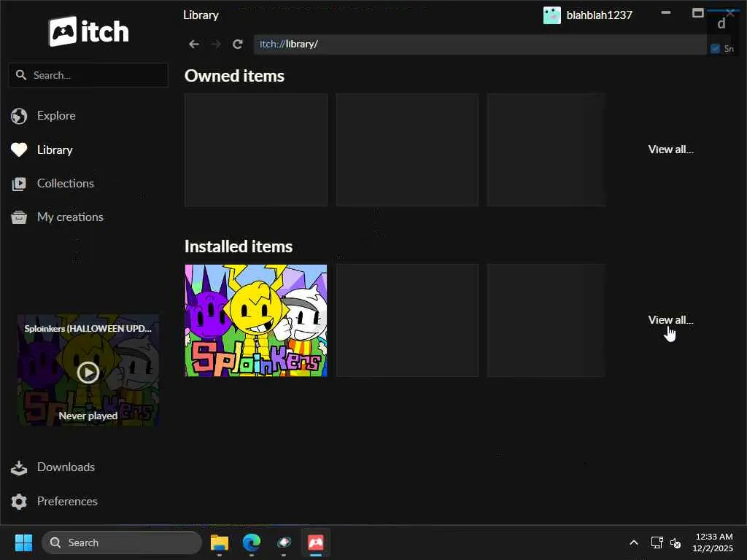747x560 pixels.
Task: Click the forward navigation arrow
Action: (x=216, y=44)
